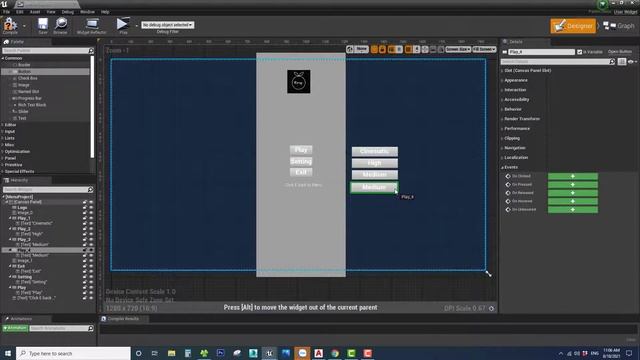Add a new Animation
Viewport: 640px width, 360px height.
pyautogui.click(x=15, y=328)
